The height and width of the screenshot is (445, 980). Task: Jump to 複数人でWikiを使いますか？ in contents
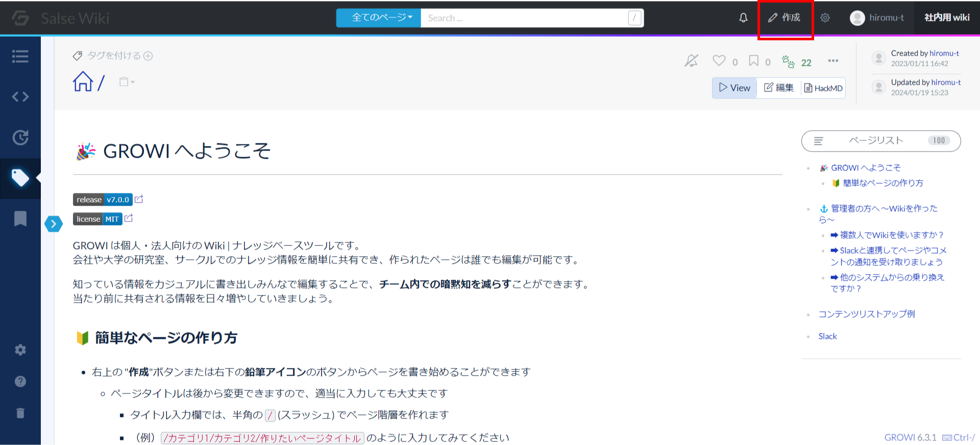(887, 235)
